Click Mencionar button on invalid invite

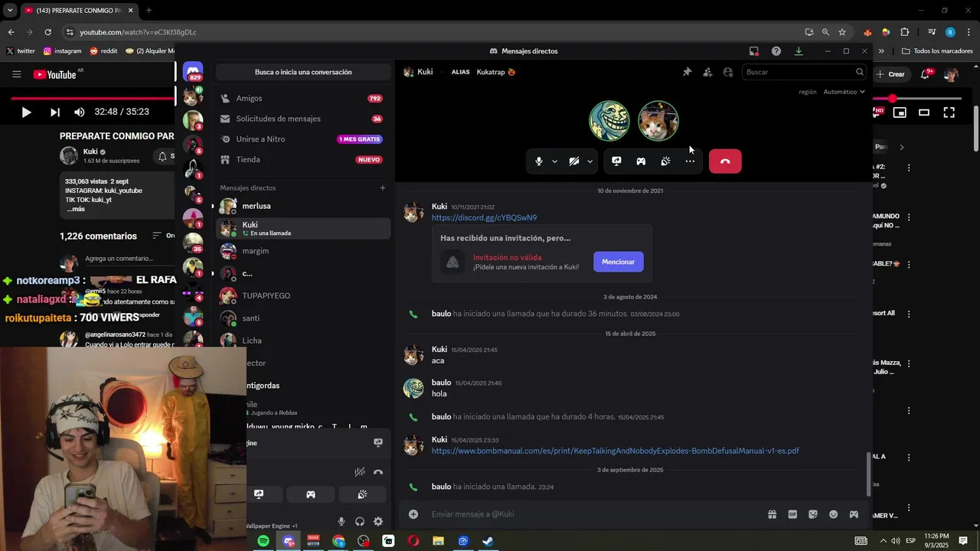618,262
